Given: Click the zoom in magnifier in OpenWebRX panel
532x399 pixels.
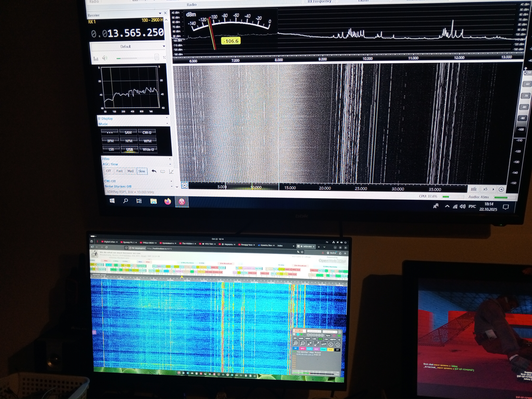Looking at the screenshot, I should [296, 343].
